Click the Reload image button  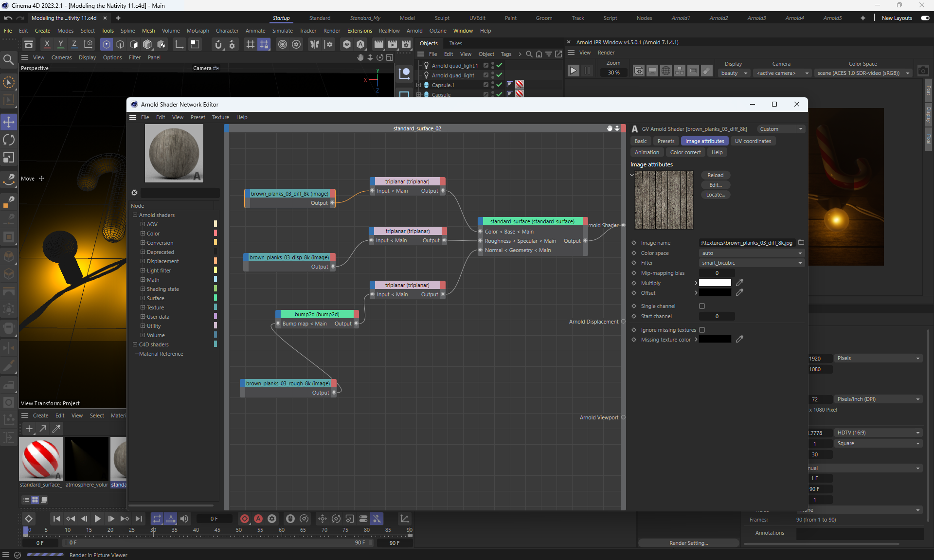715,175
